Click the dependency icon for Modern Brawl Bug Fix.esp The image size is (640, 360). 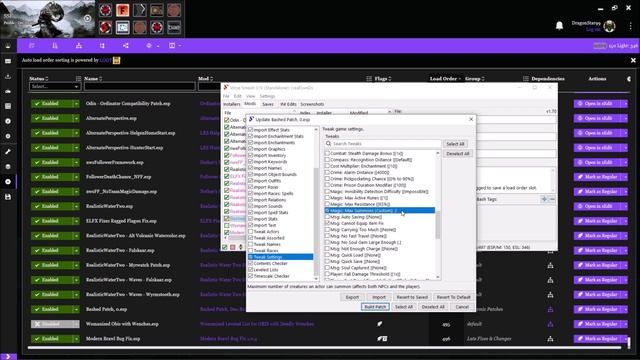550,338
